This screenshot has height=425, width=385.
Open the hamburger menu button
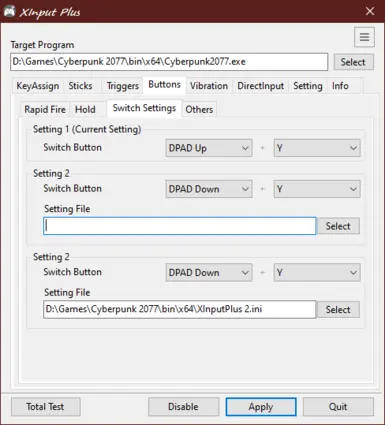coord(364,37)
